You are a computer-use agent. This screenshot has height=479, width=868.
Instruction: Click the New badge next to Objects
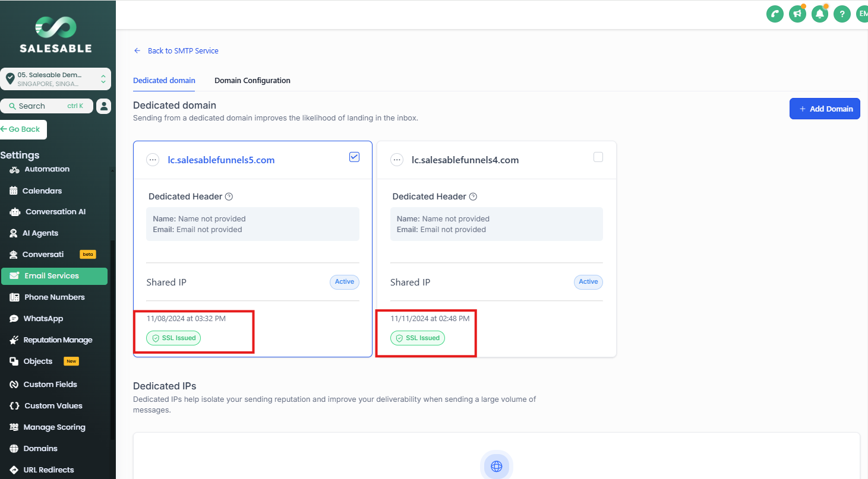pos(71,361)
